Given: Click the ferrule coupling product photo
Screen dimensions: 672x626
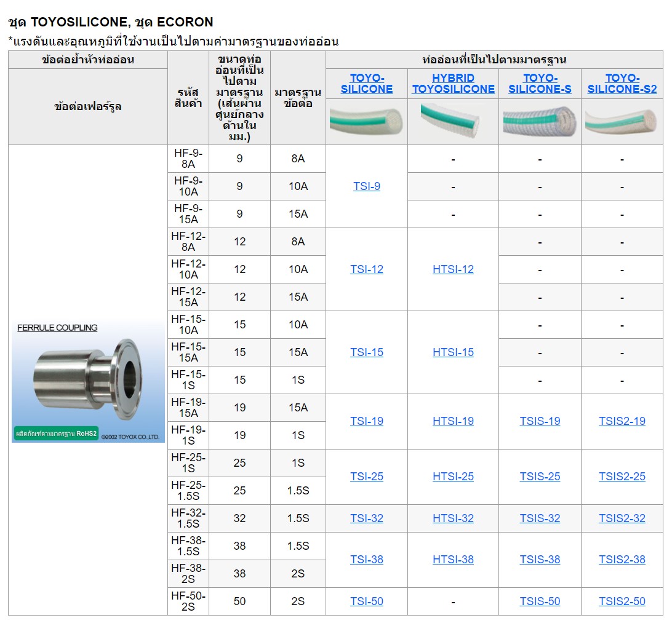Looking at the screenshot, I should pos(86,379).
